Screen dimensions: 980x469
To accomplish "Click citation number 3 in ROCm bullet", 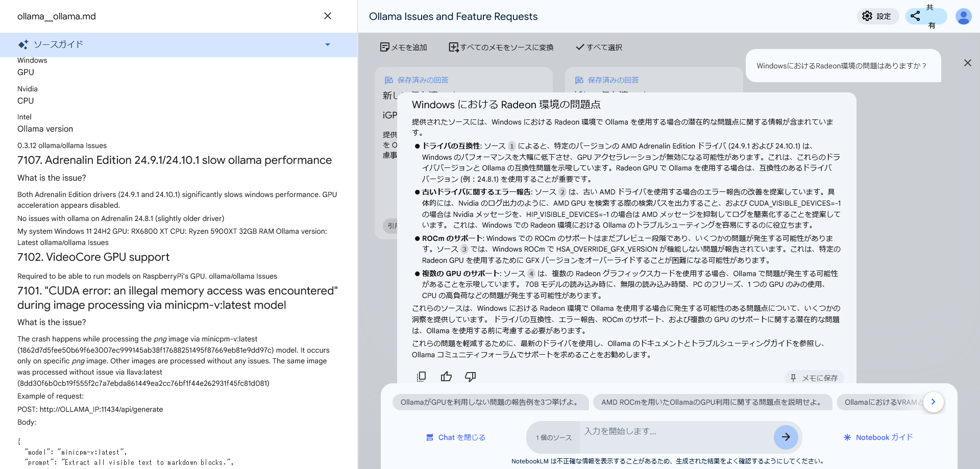I will (464, 249).
